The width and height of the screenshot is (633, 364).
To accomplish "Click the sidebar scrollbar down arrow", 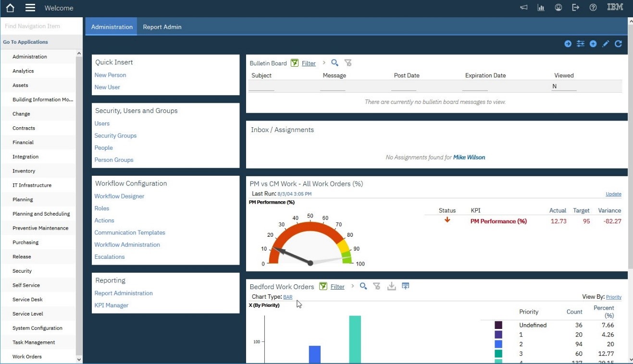I will coord(79,359).
